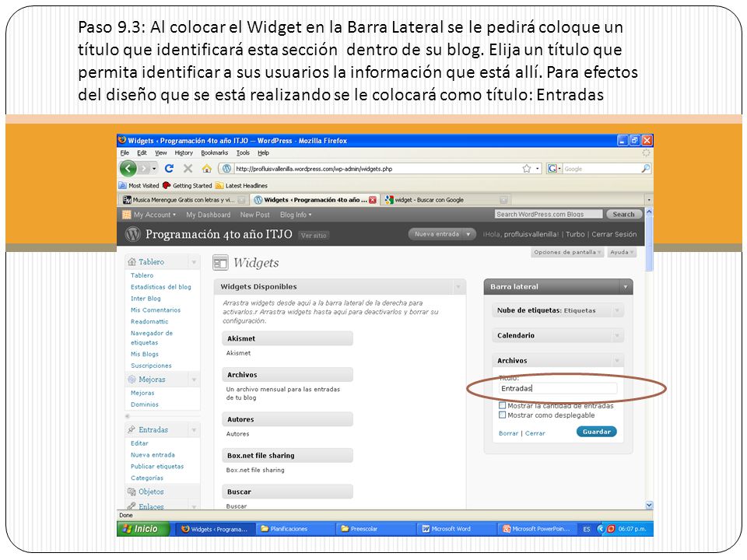Expand the Nube de etiquetas widget arrow
This screenshot has width=747, height=560.
tap(617, 310)
